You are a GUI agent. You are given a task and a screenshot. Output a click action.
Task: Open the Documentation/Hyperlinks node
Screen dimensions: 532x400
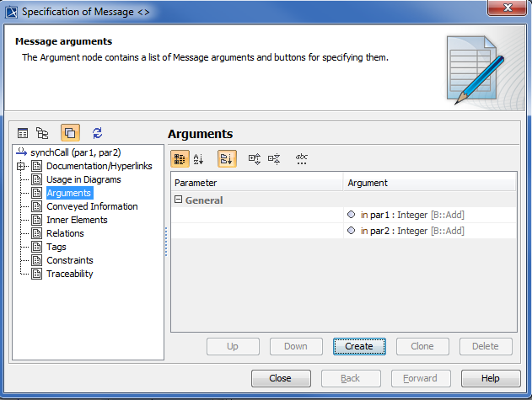(x=99, y=166)
